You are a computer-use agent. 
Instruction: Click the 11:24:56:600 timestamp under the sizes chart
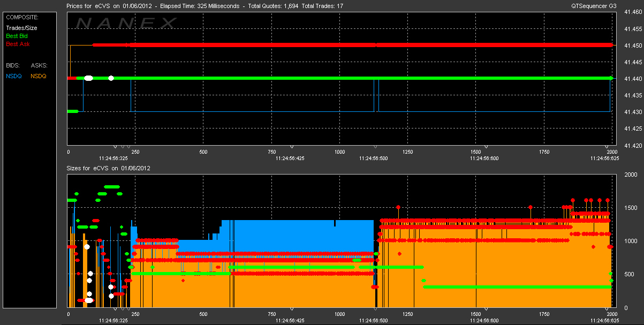click(484, 320)
